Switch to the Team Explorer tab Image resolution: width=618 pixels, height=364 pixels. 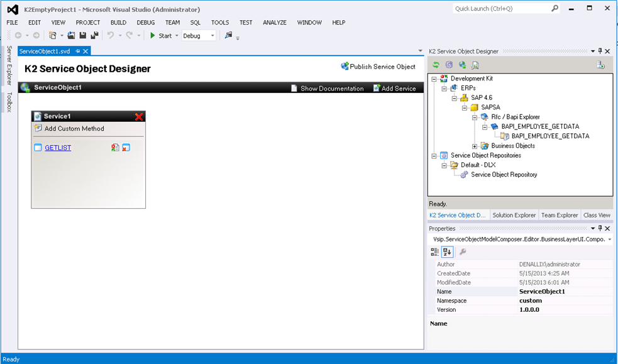(560, 215)
